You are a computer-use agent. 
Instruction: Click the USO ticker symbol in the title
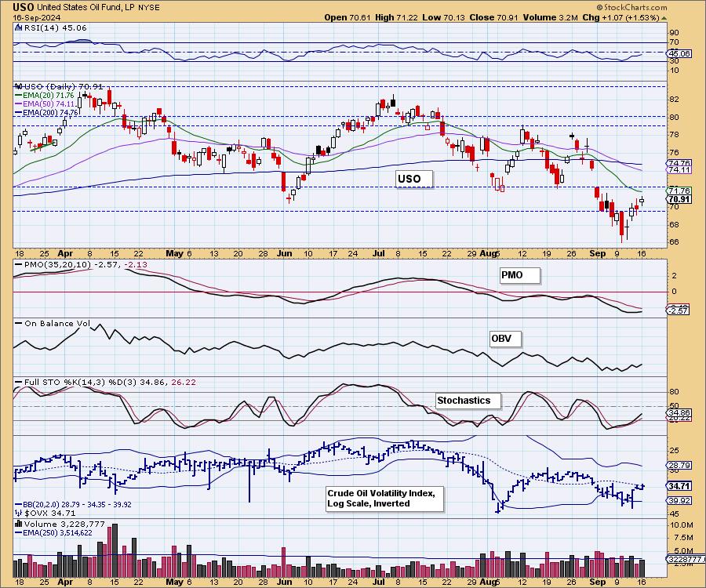pos(23,7)
